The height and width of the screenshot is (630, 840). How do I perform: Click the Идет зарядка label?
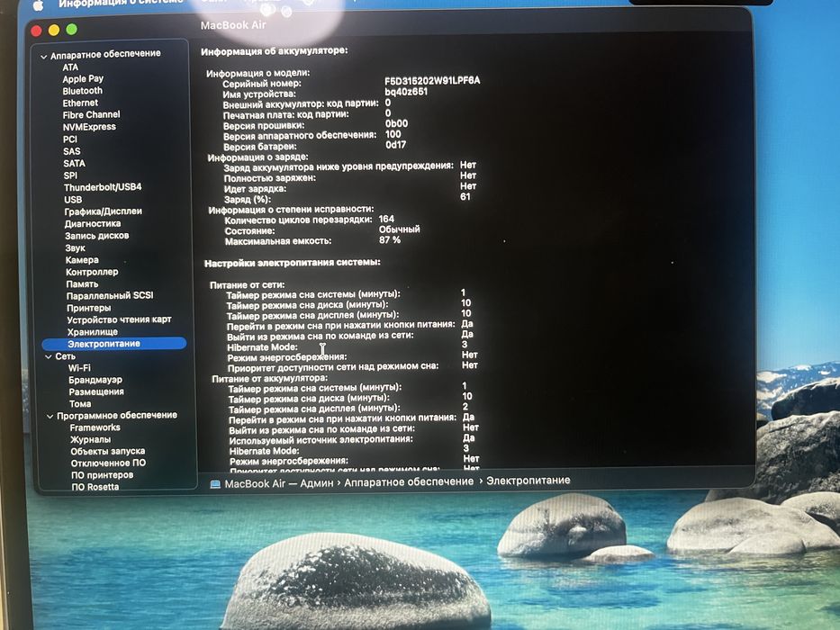point(255,189)
